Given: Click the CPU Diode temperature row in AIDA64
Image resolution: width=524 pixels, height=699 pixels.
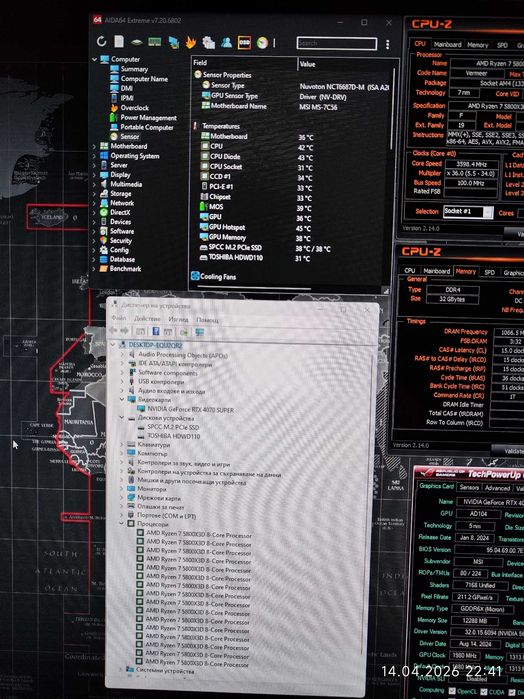Looking at the screenshot, I should (294, 156).
